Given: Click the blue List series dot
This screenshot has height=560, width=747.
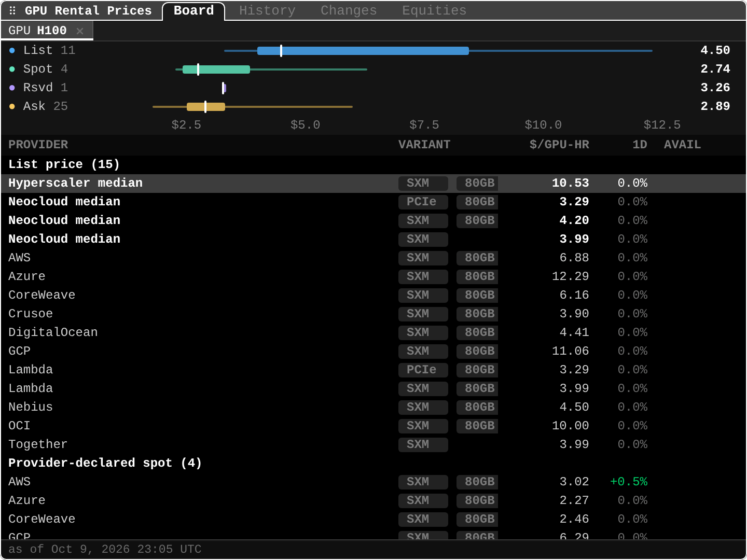Looking at the screenshot, I should coord(12,50).
